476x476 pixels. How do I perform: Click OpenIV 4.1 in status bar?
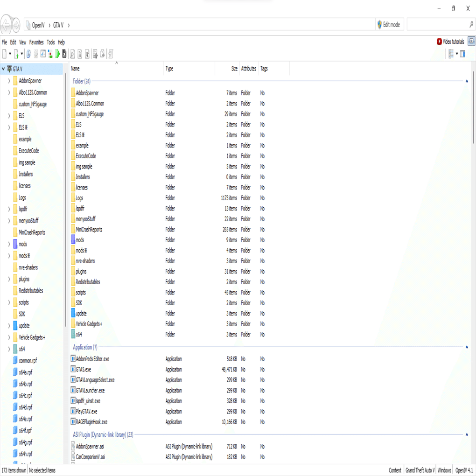464,470
